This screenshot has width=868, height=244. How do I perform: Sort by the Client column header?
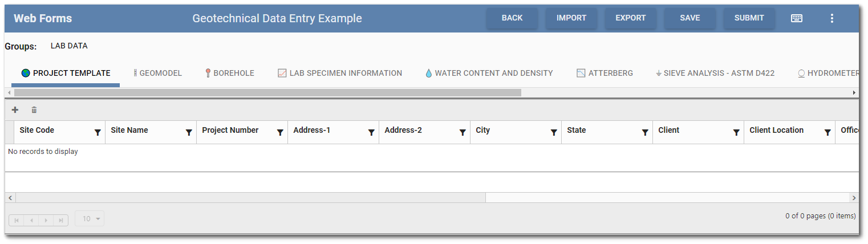point(668,130)
